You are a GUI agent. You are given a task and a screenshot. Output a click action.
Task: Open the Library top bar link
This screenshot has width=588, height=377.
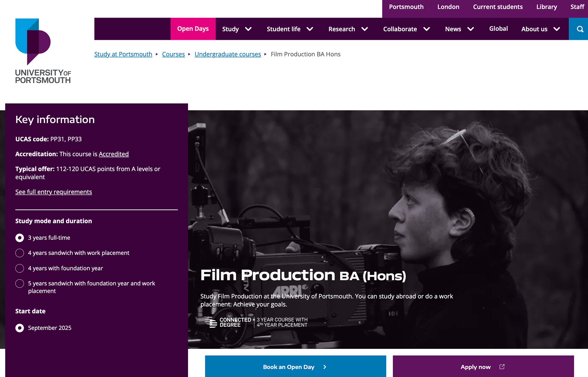click(x=547, y=7)
